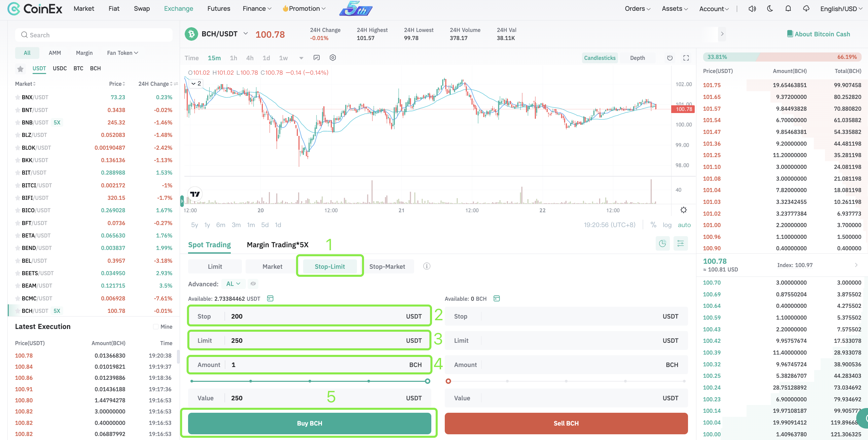This screenshot has width=868, height=440.
Task: Open chart settings hexagon icon
Action: click(x=333, y=58)
